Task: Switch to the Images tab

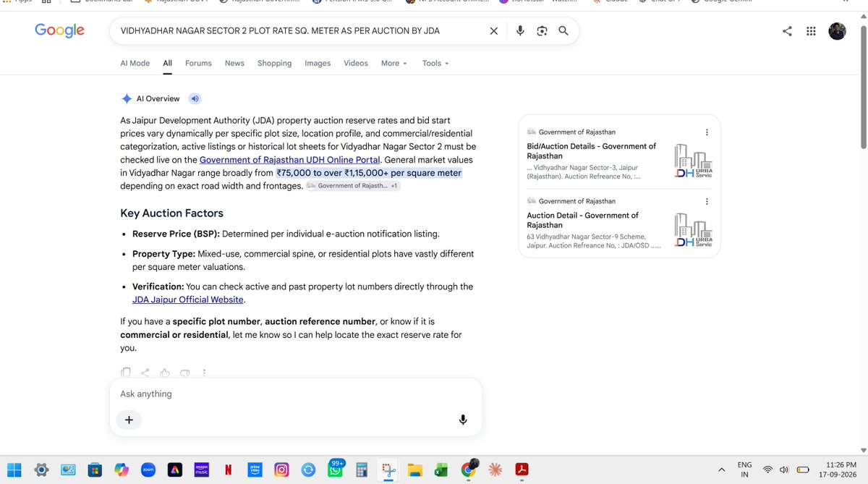Action: [318, 63]
